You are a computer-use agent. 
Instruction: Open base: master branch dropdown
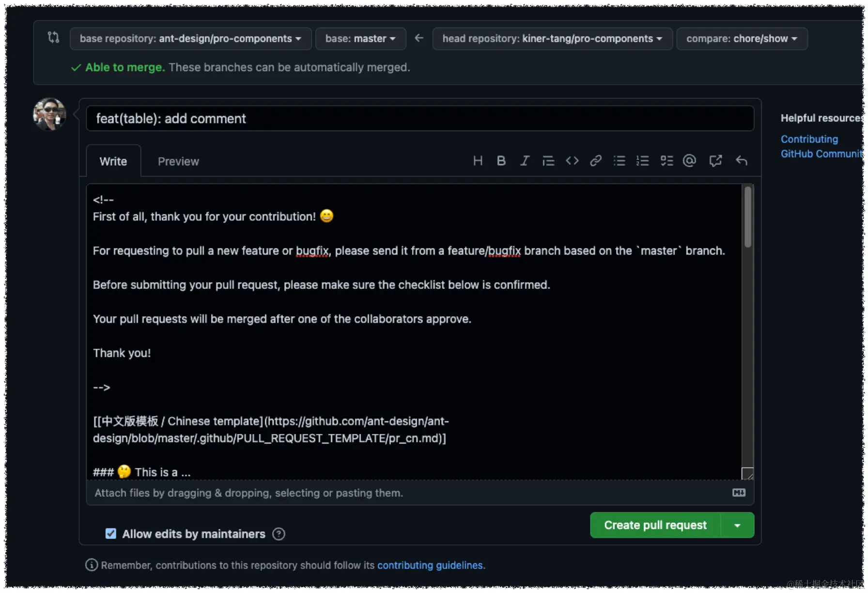(360, 39)
